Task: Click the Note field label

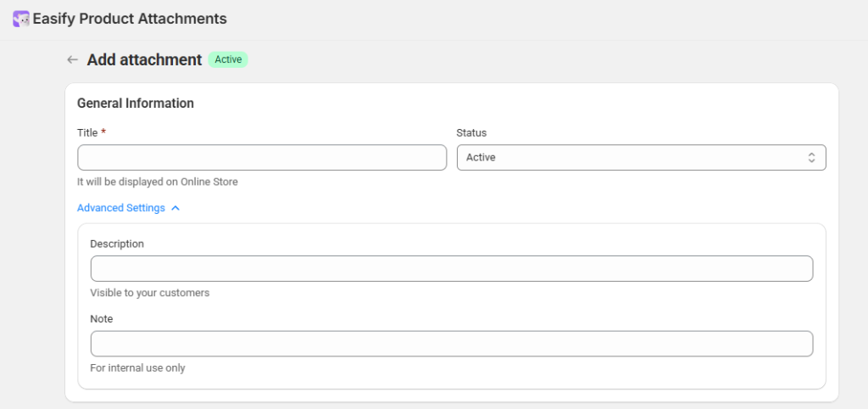Action: pos(102,319)
